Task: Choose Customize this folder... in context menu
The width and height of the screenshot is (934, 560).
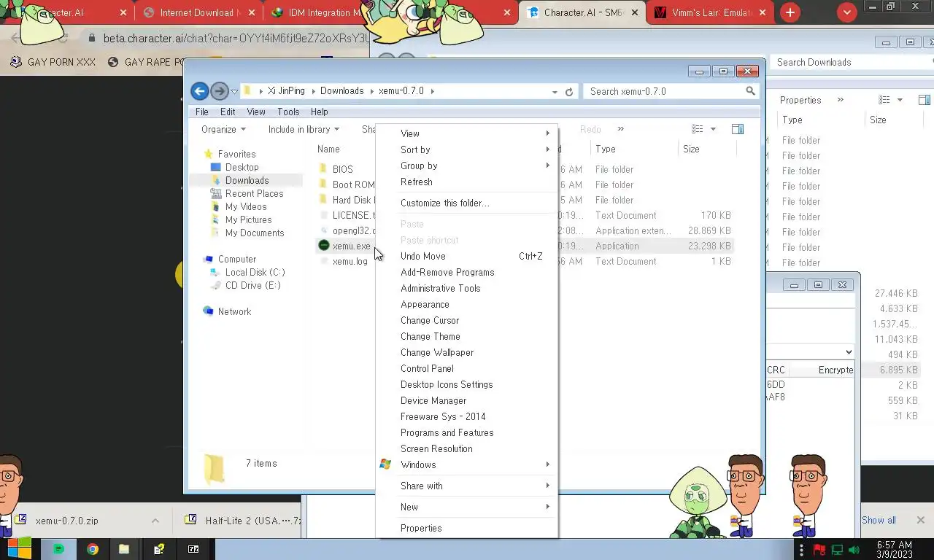Action: click(x=467, y=203)
